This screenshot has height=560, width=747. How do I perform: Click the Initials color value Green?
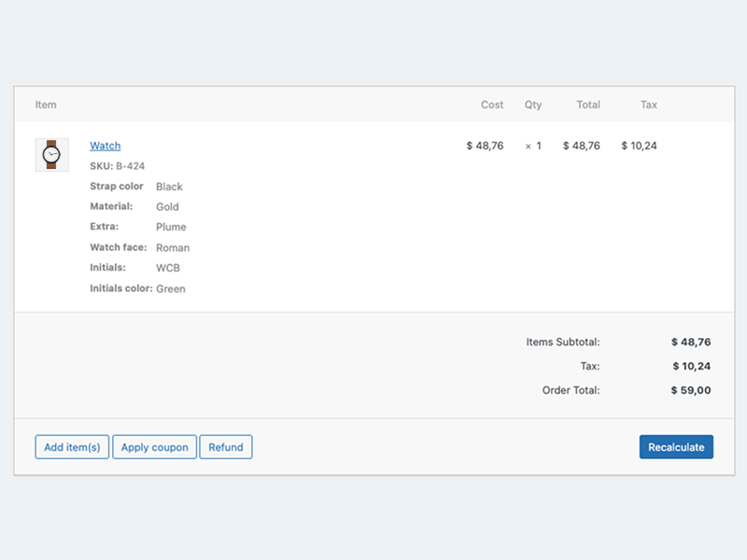(x=171, y=288)
